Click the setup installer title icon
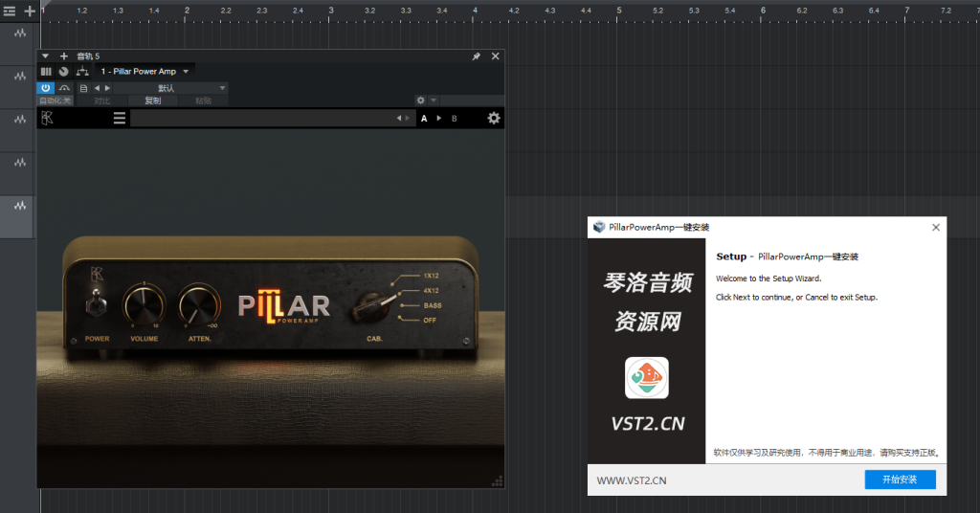 point(599,227)
